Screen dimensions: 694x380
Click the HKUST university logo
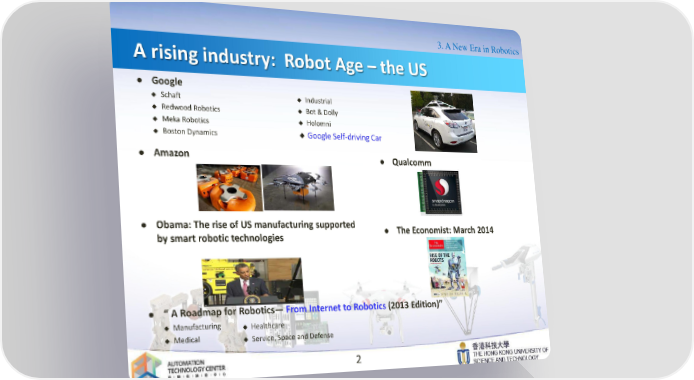pyautogui.click(x=502, y=353)
